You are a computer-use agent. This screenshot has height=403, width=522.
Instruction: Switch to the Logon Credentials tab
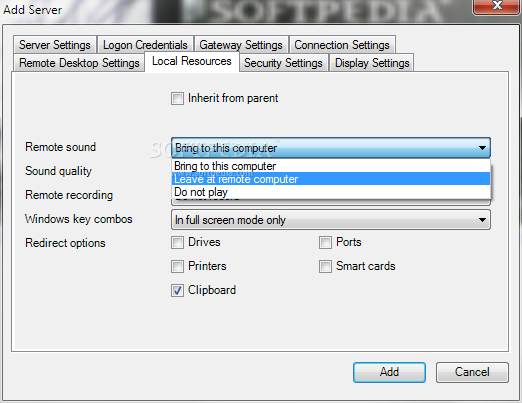145,45
